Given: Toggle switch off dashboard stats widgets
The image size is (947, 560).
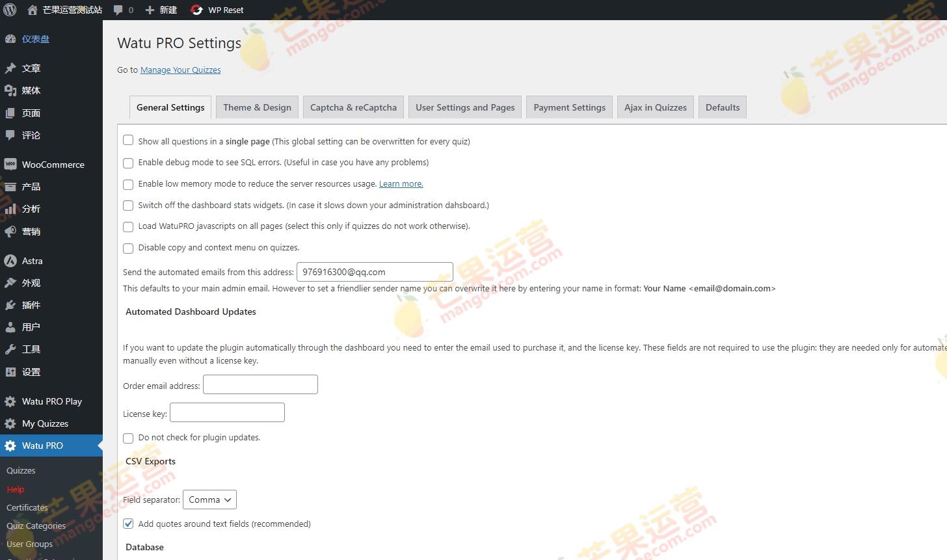Looking at the screenshot, I should [x=128, y=206].
